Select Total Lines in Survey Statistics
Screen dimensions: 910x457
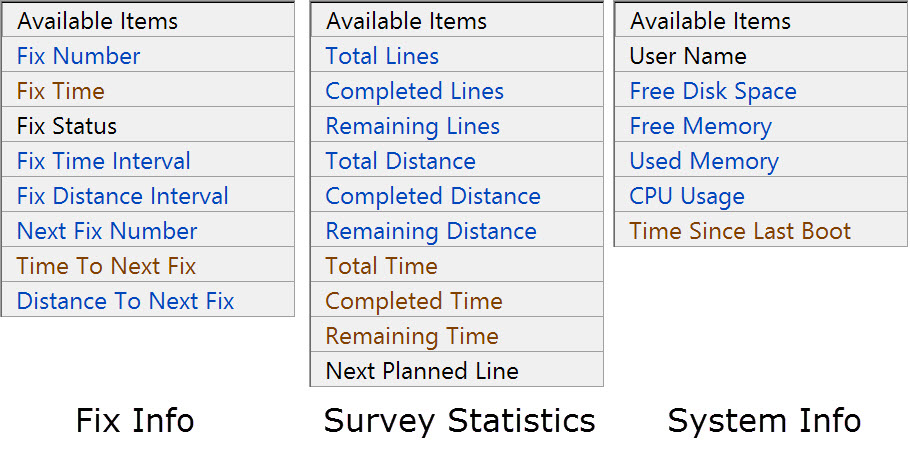tap(382, 56)
